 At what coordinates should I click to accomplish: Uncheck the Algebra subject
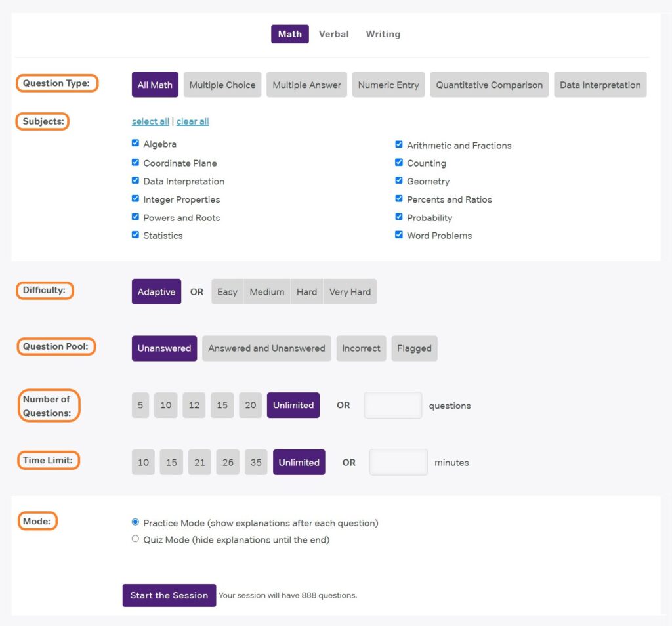[135, 142]
